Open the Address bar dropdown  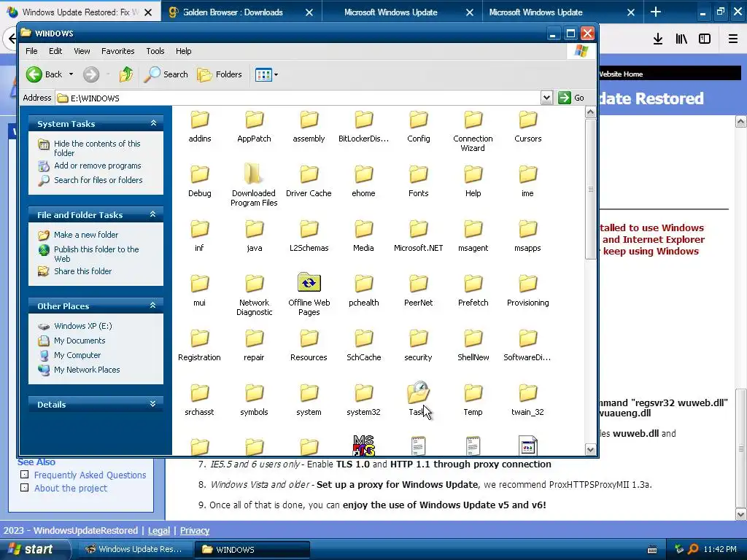point(546,98)
